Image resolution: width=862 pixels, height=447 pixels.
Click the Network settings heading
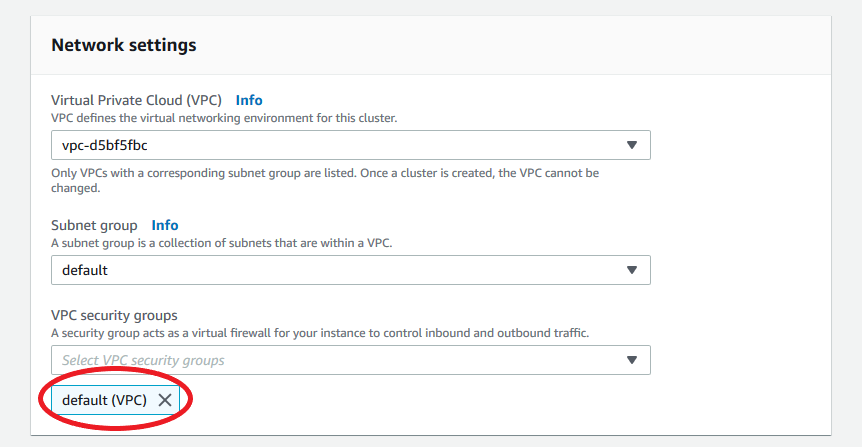click(123, 45)
